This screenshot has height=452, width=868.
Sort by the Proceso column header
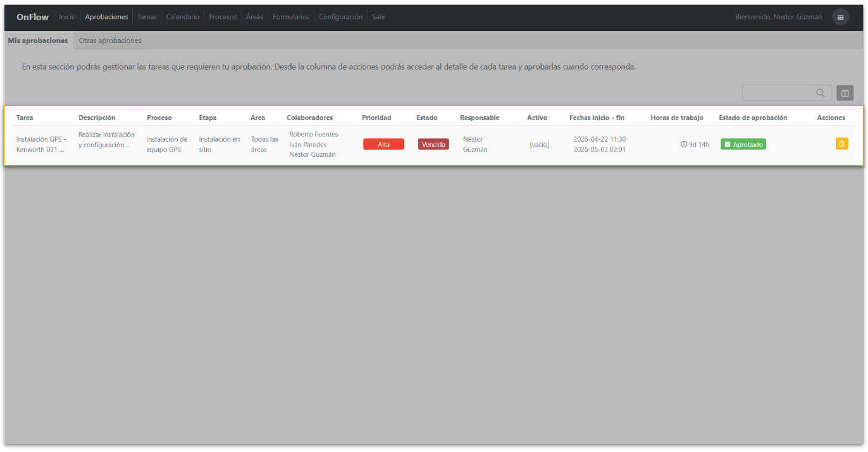click(x=159, y=118)
